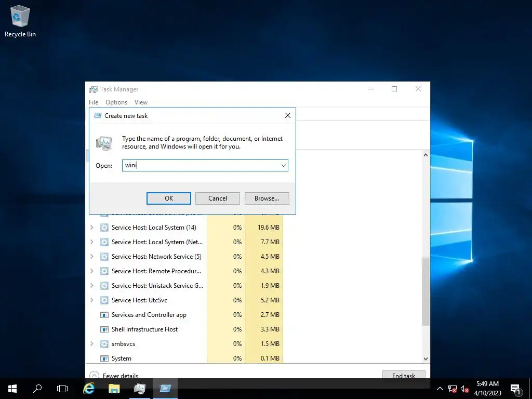Click gear icon of Service Host: Local System (Net...
The image size is (532, 399).
point(104,242)
